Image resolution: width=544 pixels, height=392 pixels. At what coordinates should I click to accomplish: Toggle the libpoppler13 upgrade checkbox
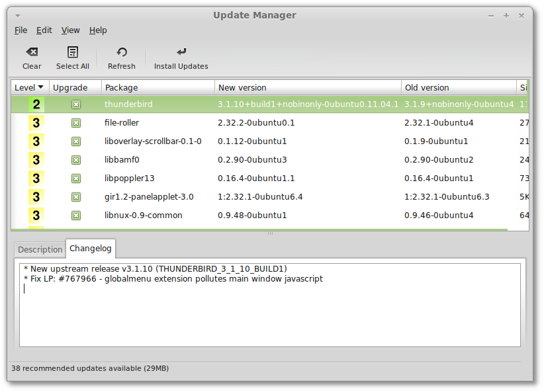76,178
